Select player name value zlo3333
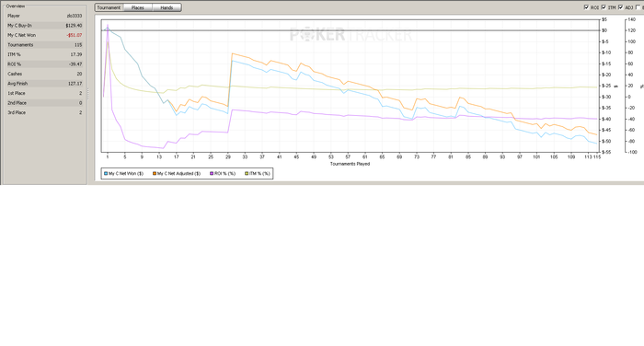The image size is (644, 346). 75,16
